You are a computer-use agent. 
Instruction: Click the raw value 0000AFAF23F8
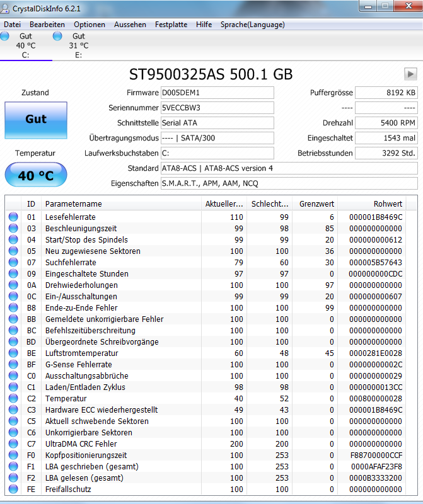point(376,466)
